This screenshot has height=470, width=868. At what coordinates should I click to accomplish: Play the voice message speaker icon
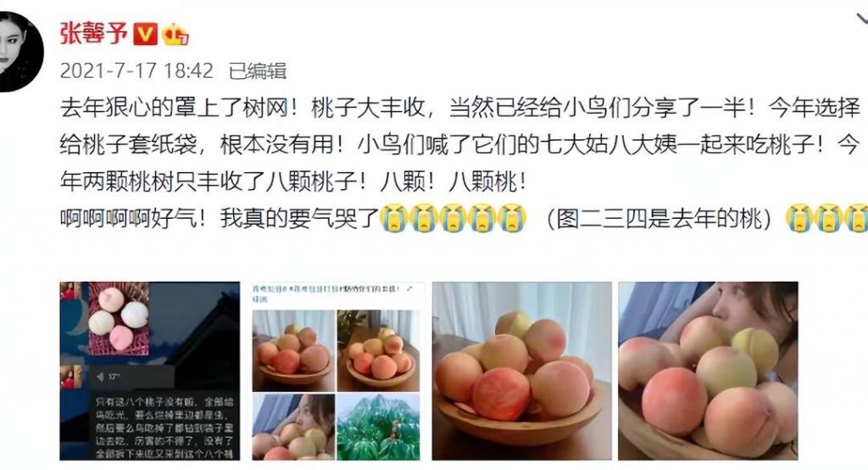pyautogui.click(x=100, y=377)
